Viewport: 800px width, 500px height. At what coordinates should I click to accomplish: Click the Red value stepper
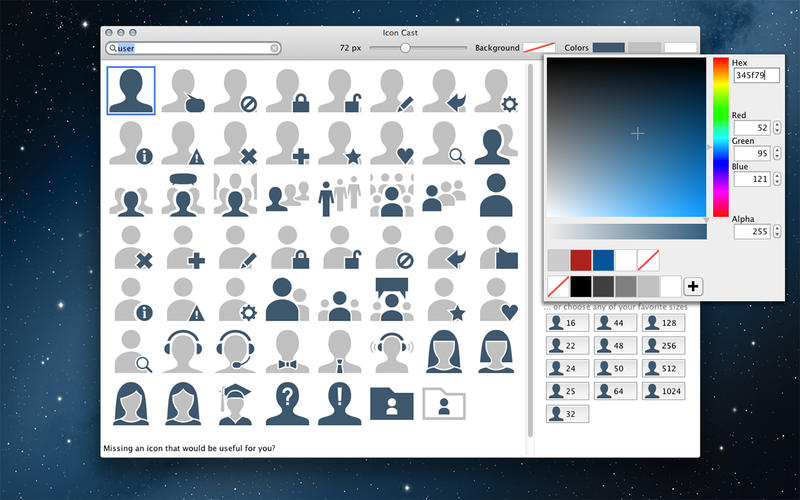(777, 128)
